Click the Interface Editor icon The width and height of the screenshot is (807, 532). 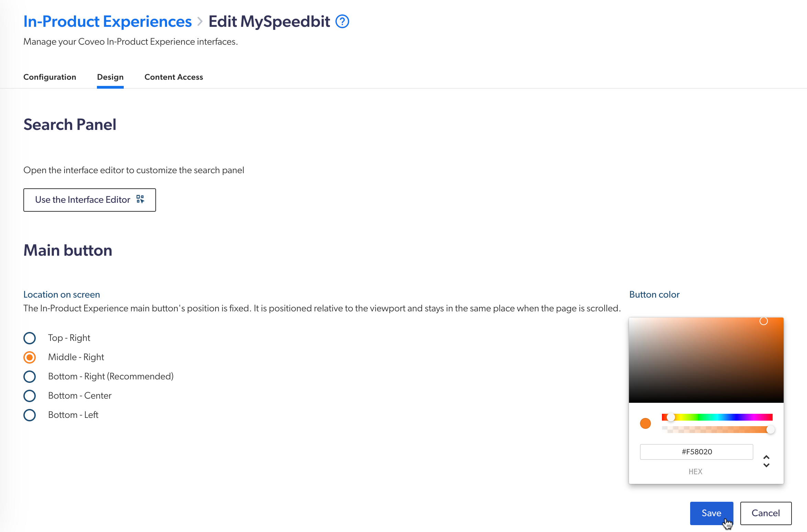pyautogui.click(x=140, y=199)
